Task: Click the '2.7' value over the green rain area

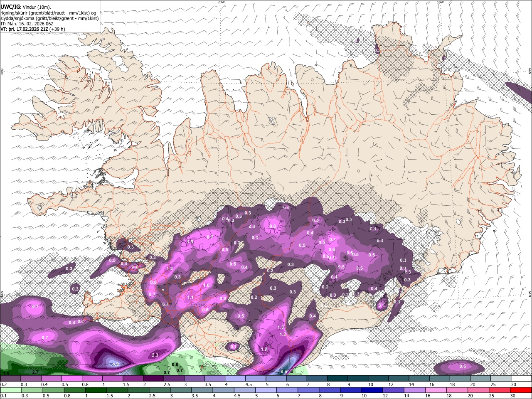Action: (35, 372)
